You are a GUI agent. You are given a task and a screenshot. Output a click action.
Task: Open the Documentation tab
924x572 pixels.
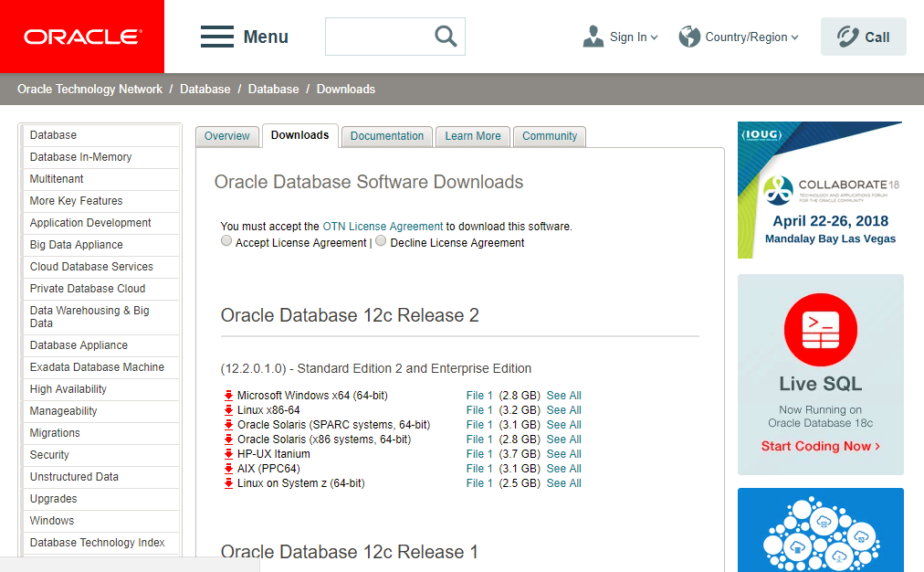click(387, 136)
